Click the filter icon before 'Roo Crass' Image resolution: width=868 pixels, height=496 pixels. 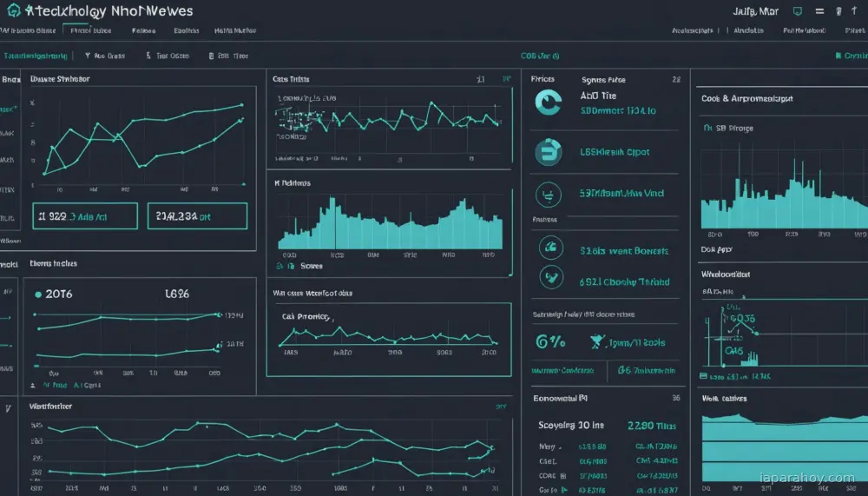[x=88, y=56]
